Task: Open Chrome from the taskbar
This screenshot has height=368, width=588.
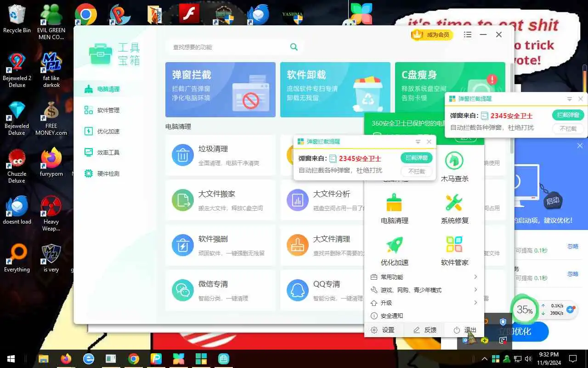Action: [x=134, y=359]
